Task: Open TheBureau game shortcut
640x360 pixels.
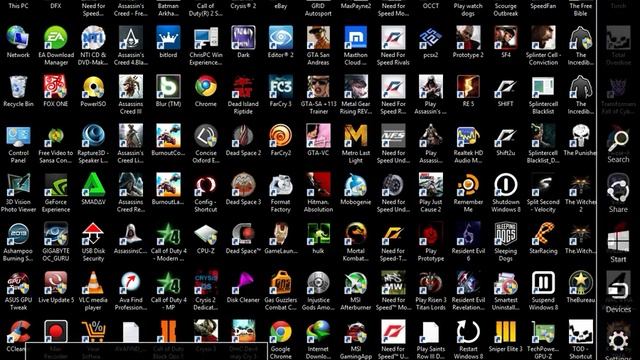Action: (580, 282)
